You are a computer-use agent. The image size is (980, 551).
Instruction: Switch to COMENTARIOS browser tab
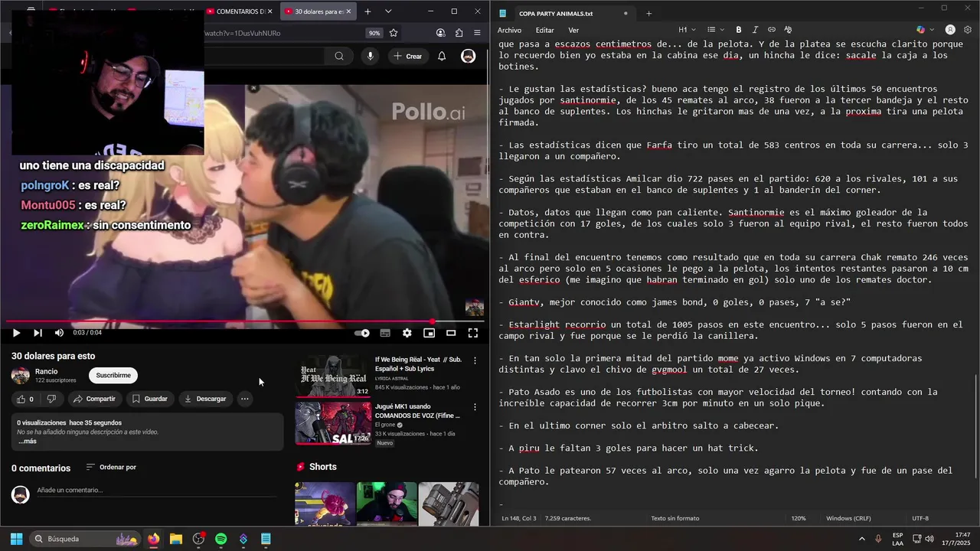(240, 11)
